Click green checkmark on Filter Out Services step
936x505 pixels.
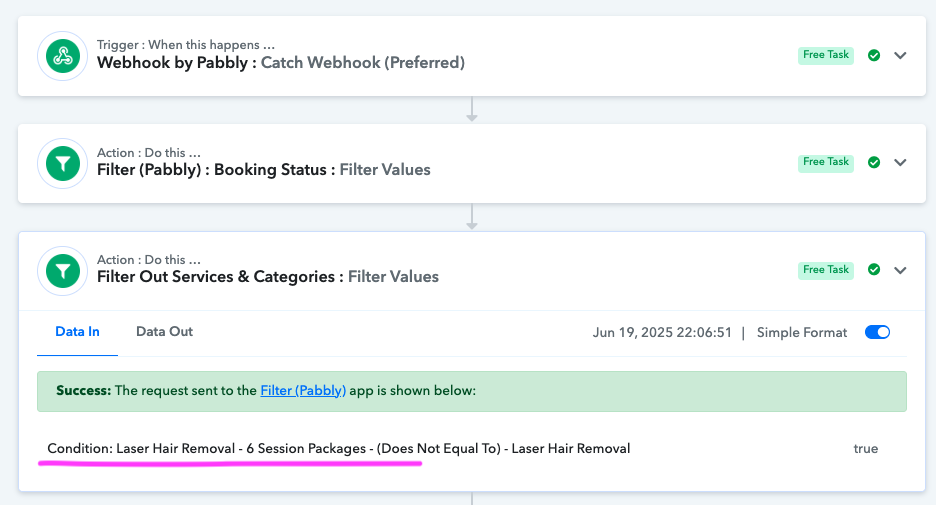tap(874, 269)
